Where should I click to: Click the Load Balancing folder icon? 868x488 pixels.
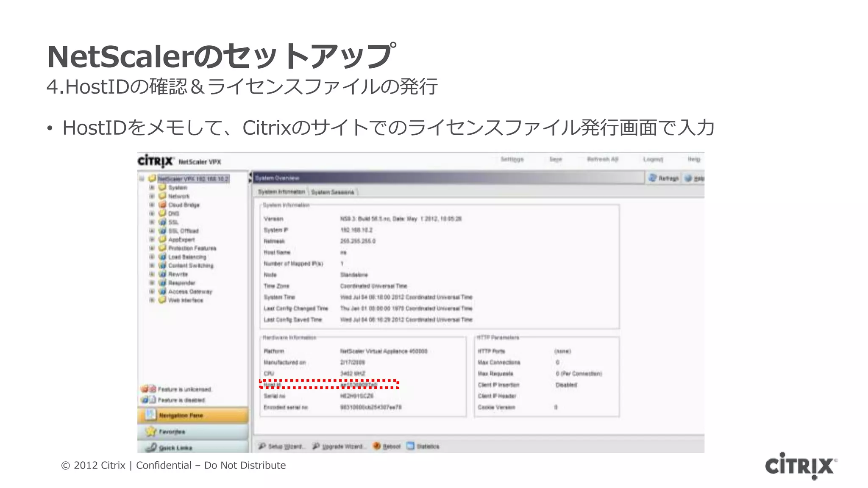pyautogui.click(x=162, y=257)
